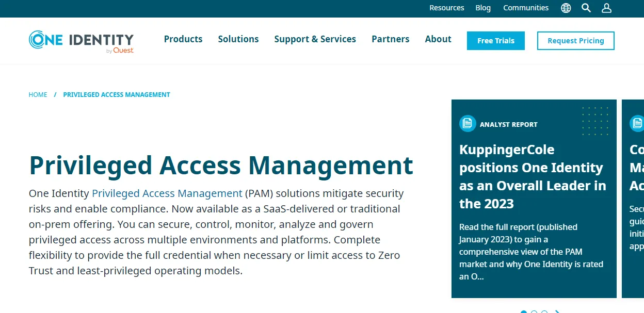This screenshot has width=644, height=313.
Task: Click the second, partially visible carousel card
Action: [633, 199]
